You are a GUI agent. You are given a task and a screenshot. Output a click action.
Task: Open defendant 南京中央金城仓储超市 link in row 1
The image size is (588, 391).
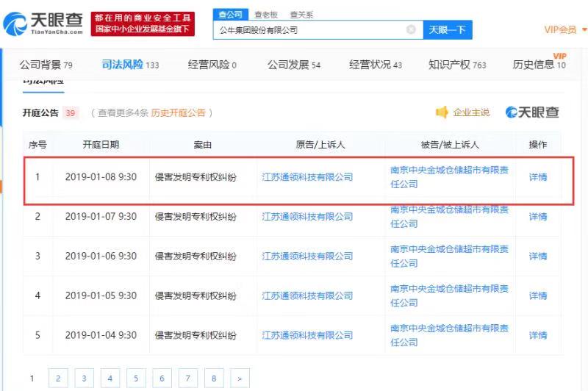click(449, 177)
